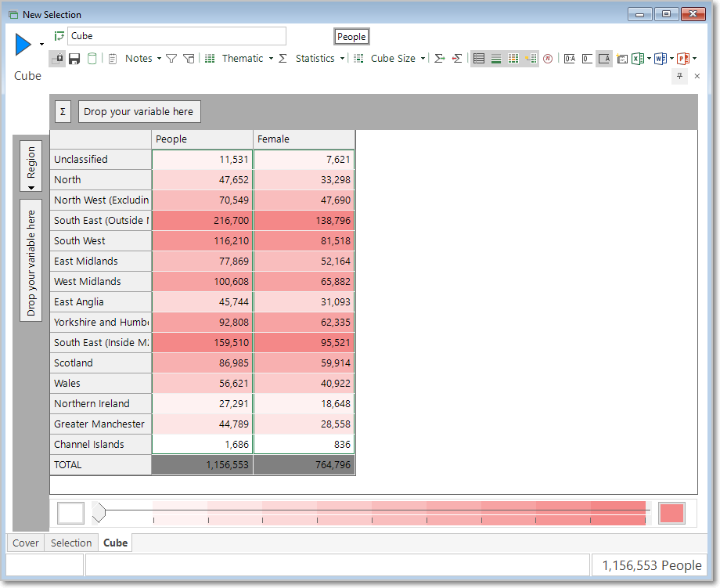Click the blue Build play arrow

23,45
